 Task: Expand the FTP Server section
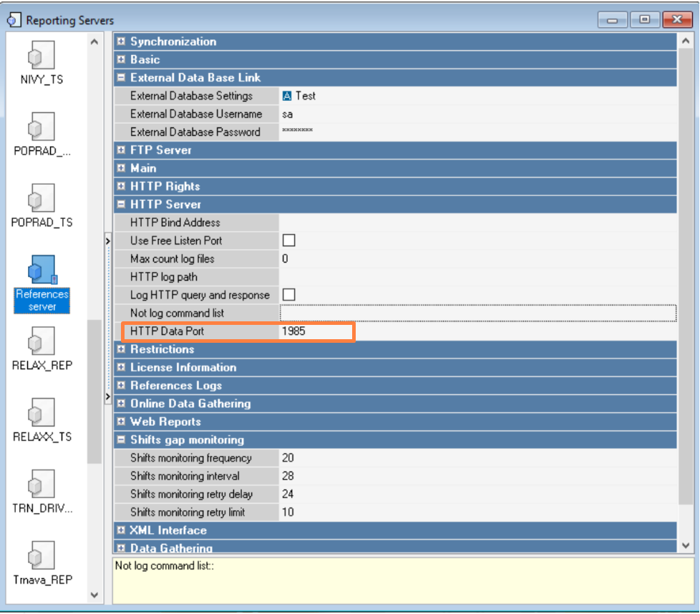[x=121, y=150]
